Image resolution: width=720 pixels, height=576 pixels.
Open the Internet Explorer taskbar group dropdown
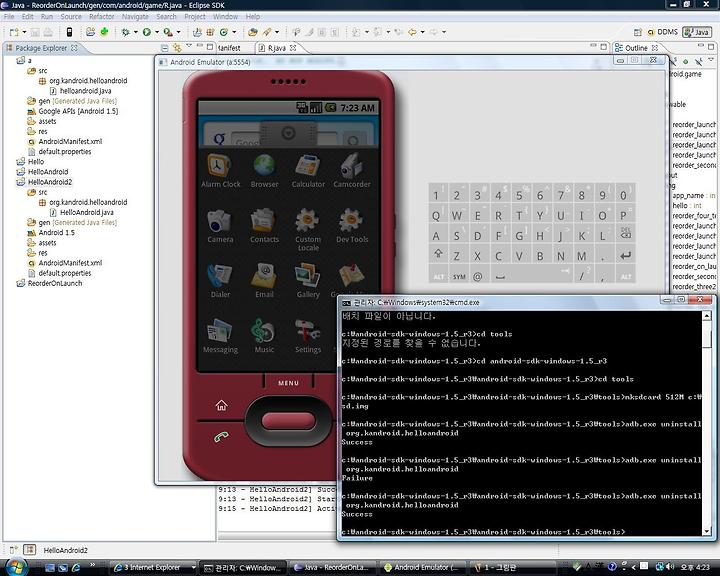193,567
